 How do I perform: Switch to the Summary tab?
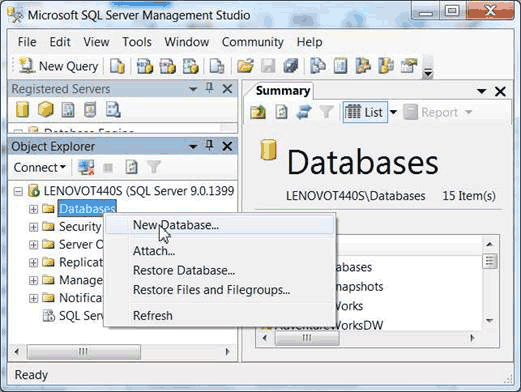click(283, 91)
